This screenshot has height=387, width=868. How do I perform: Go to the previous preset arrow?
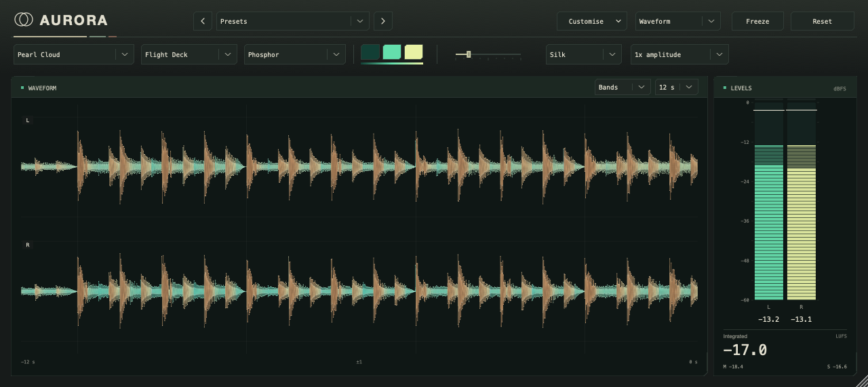[202, 21]
